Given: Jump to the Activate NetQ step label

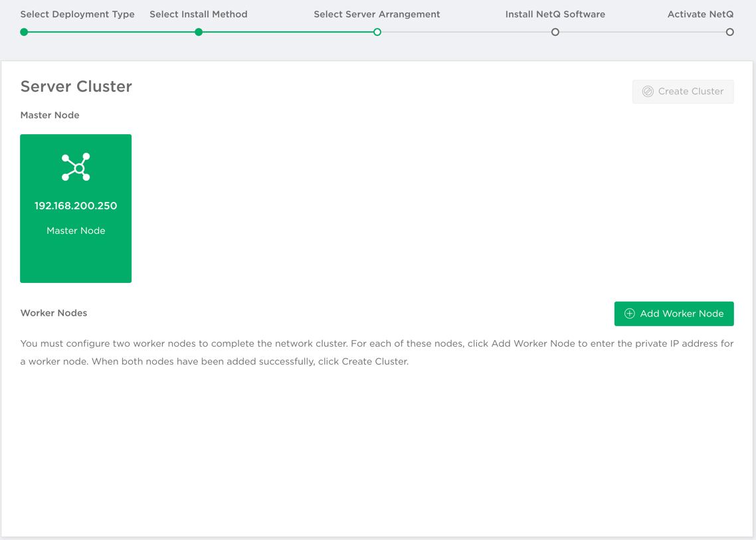Looking at the screenshot, I should [700, 14].
